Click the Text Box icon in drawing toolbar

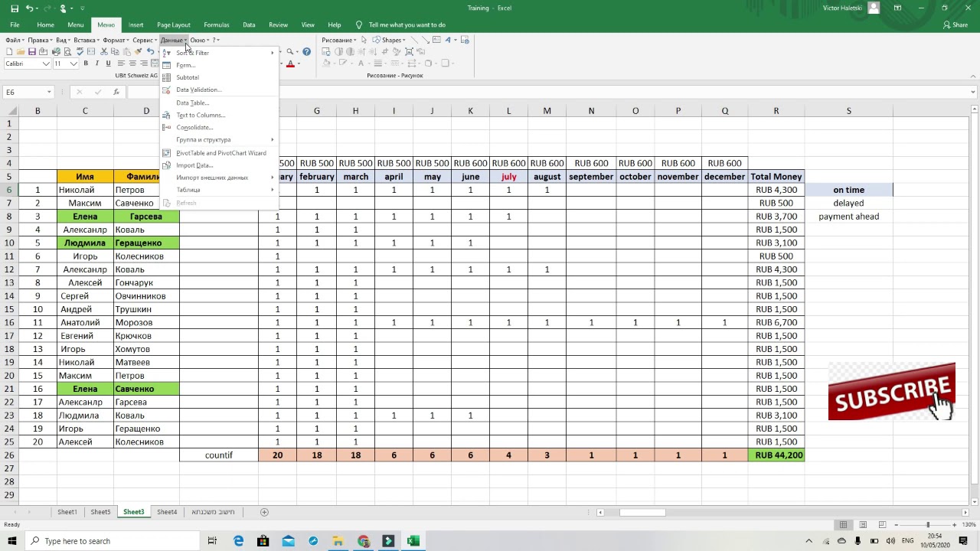(x=436, y=40)
